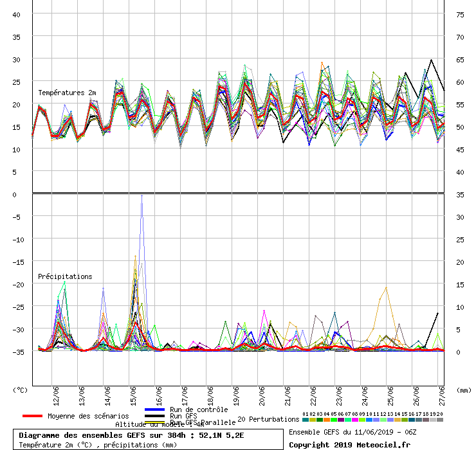Click the left-axis value 30
This screenshot has width=476, height=450.
coord(16,60)
